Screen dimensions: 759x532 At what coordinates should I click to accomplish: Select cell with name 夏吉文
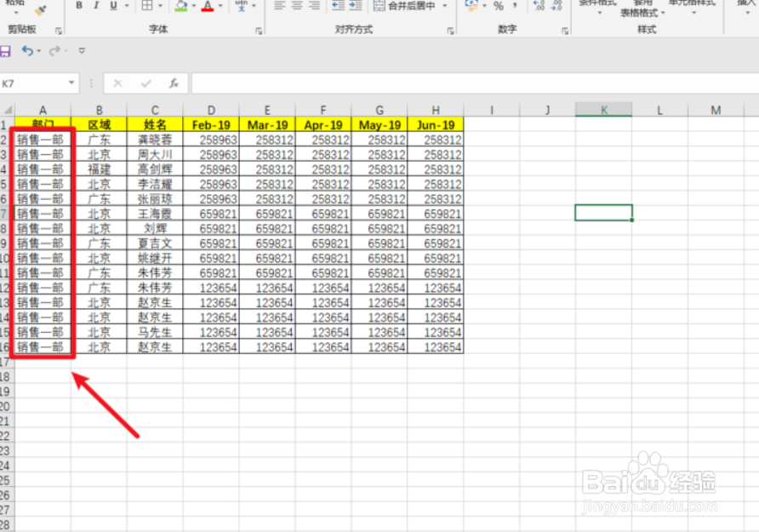click(x=155, y=243)
